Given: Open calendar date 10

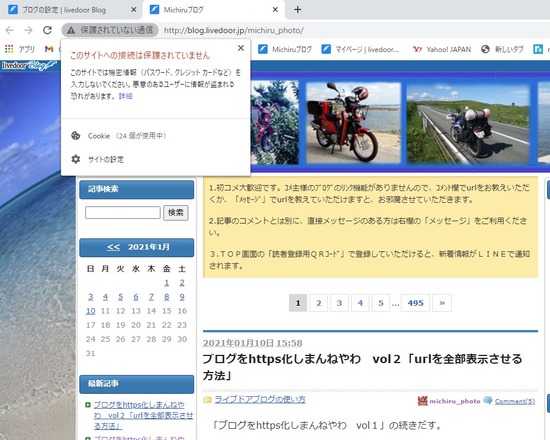Looking at the screenshot, I should pos(90,311).
